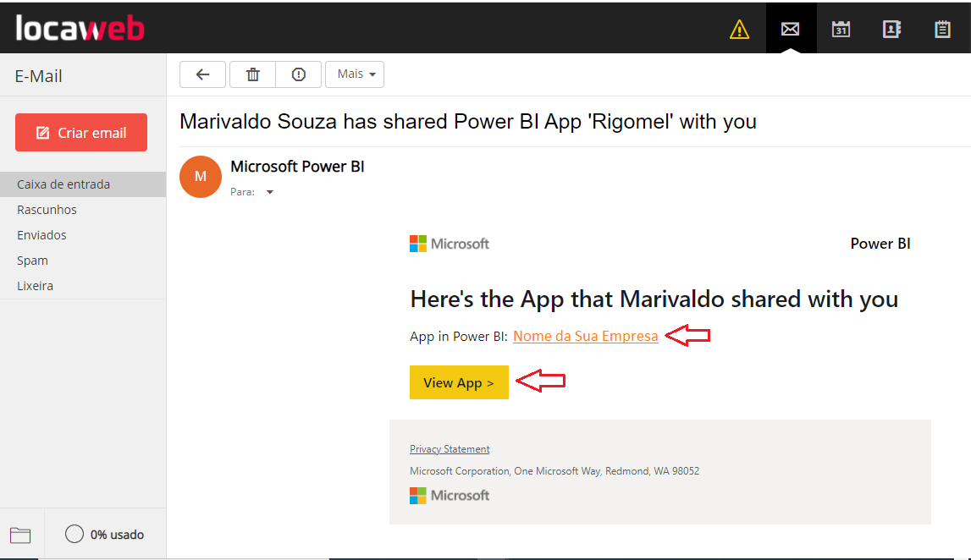Viewport: 971px width, 560px height.
Task: Open the Enviados folder
Action: point(41,235)
